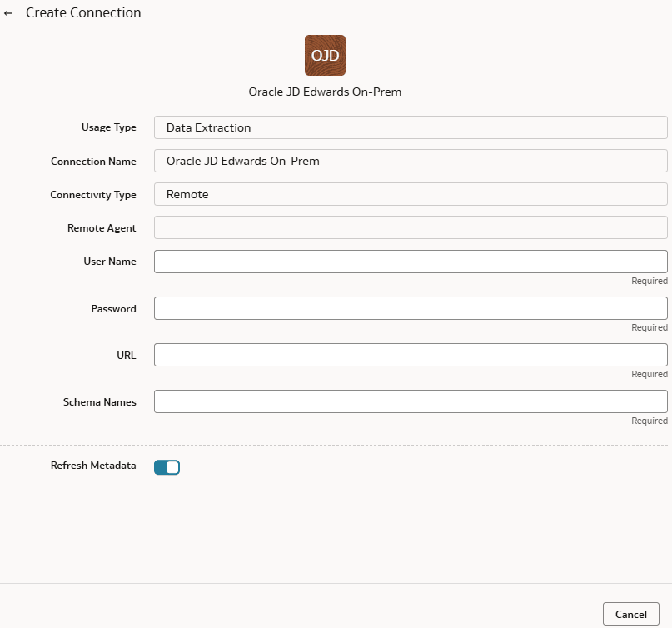Click the Password label

click(x=113, y=309)
